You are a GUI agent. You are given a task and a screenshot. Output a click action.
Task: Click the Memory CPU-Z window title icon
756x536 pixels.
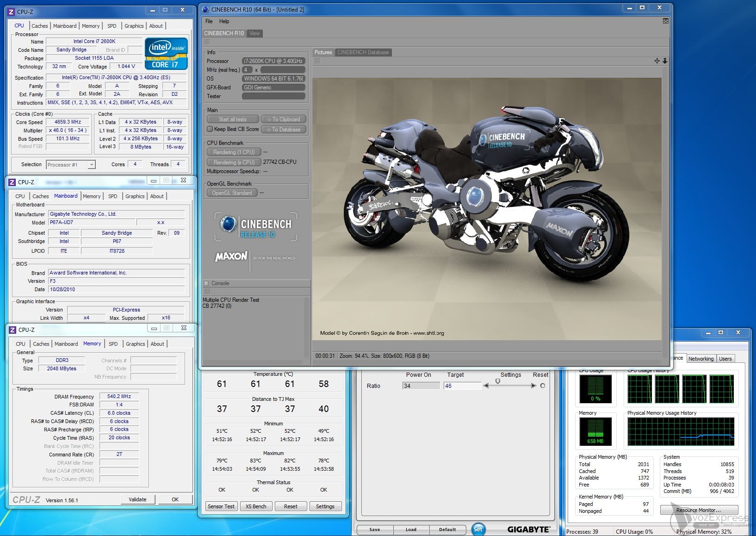[x=12, y=330]
